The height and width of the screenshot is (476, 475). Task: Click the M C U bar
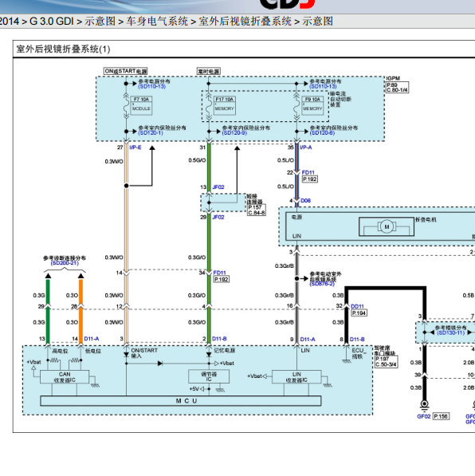click(181, 401)
